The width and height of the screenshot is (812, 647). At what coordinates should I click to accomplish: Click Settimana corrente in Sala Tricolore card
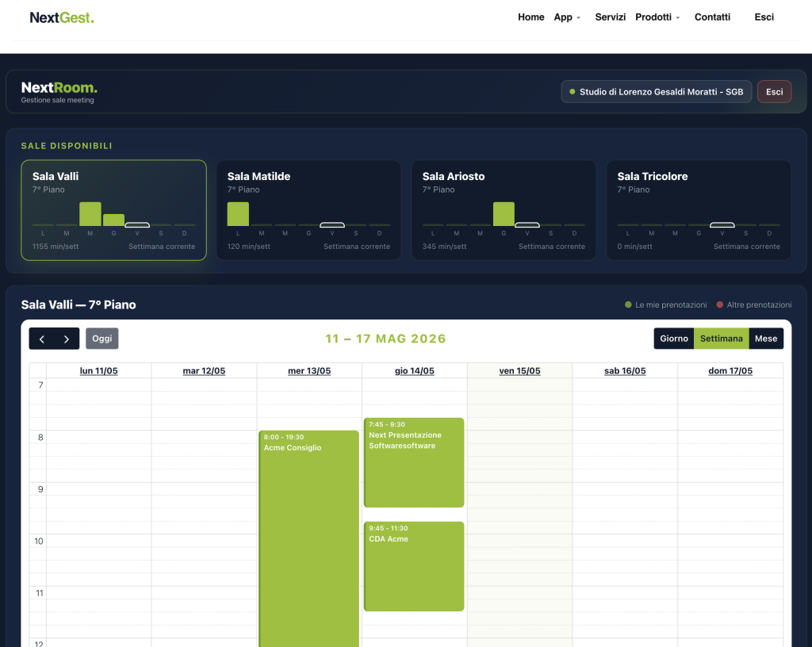(x=747, y=247)
